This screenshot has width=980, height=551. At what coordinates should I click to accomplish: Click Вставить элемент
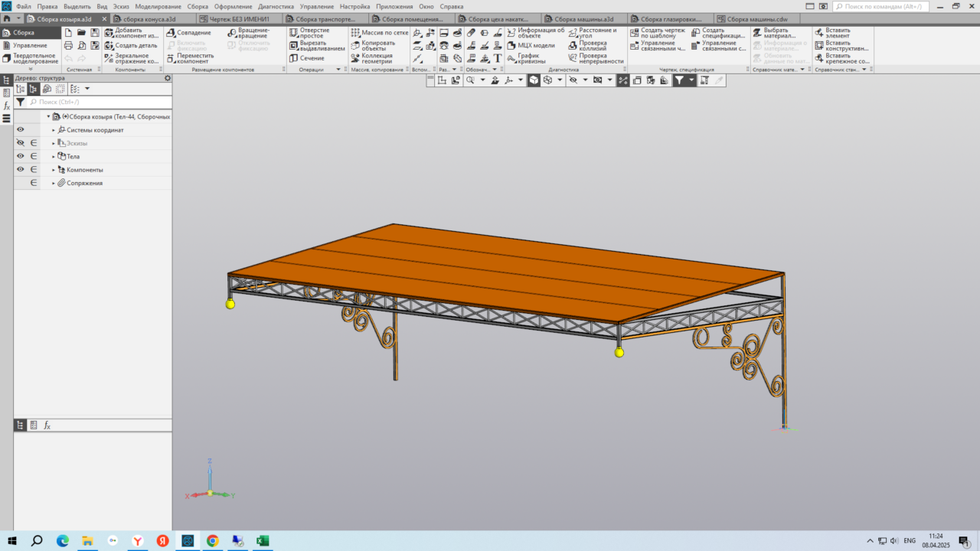pyautogui.click(x=832, y=33)
